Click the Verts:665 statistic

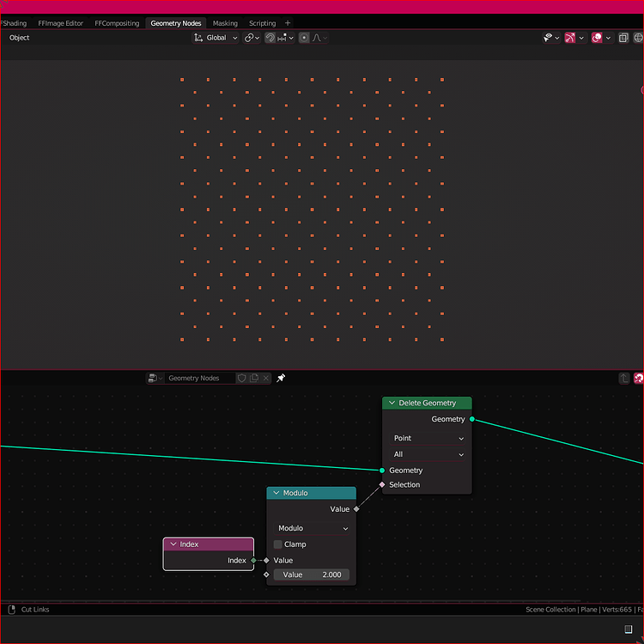pyautogui.click(x=617, y=610)
